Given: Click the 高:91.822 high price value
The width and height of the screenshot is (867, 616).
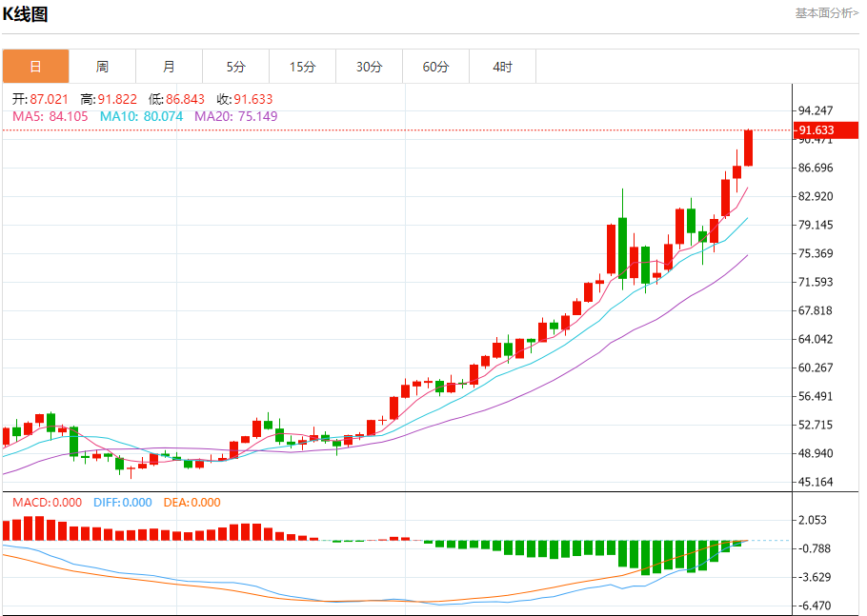Looking at the screenshot, I should pyautogui.click(x=109, y=99).
